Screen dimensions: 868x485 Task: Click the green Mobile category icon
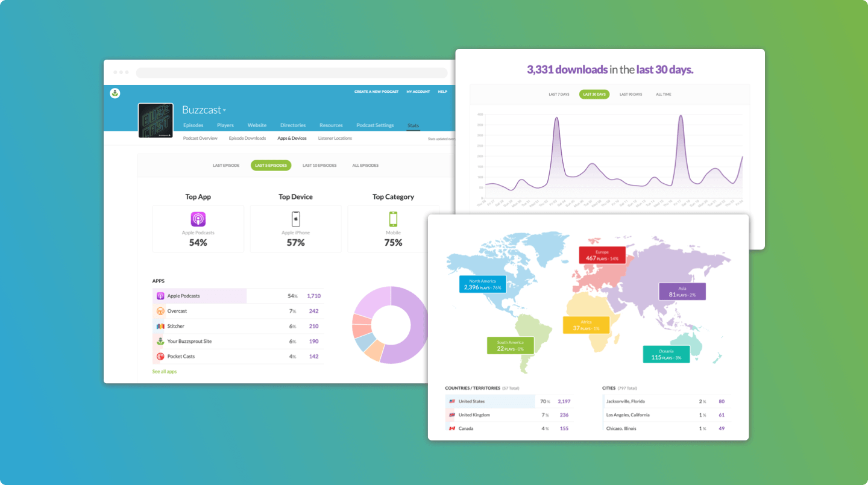(x=393, y=219)
